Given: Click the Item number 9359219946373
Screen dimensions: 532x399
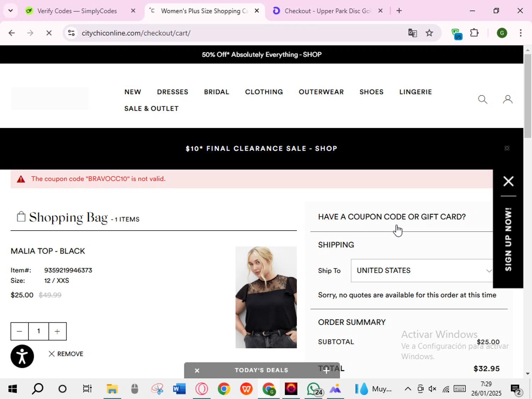Looking at the screenshot, I should (x=68, y=270).
